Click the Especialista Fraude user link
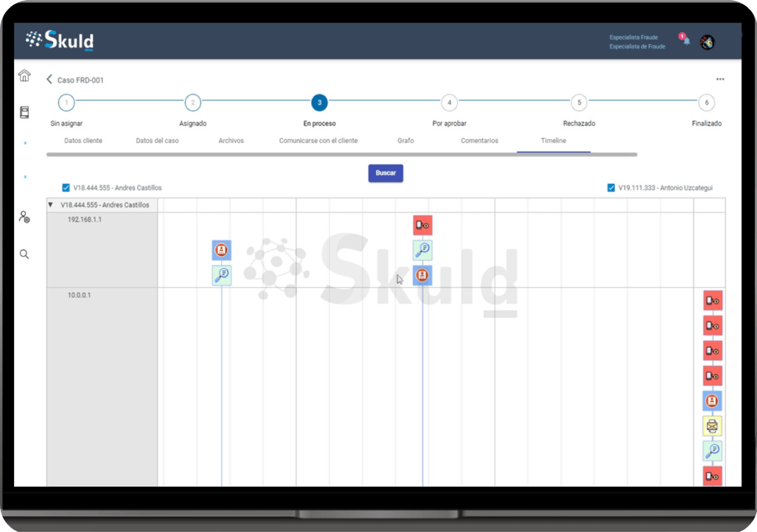This screenshot has width=757, height=532. click(x=633, y=38)
